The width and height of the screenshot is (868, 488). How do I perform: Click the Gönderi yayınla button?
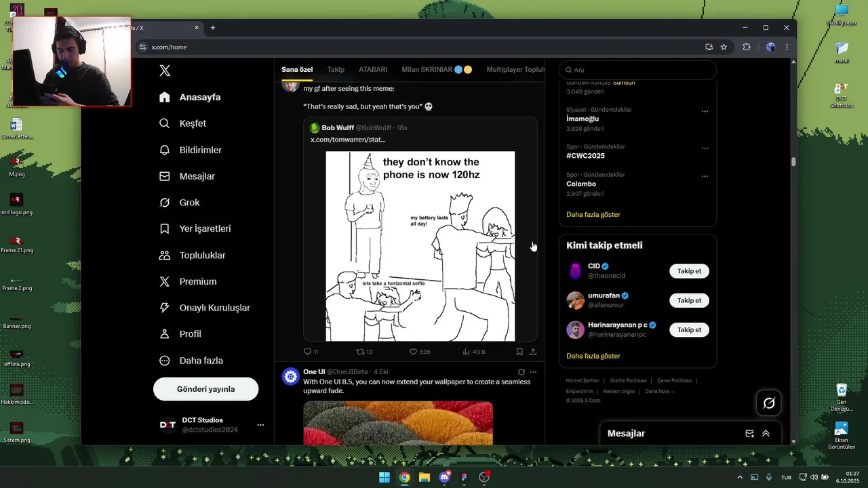tap(205, 389)
